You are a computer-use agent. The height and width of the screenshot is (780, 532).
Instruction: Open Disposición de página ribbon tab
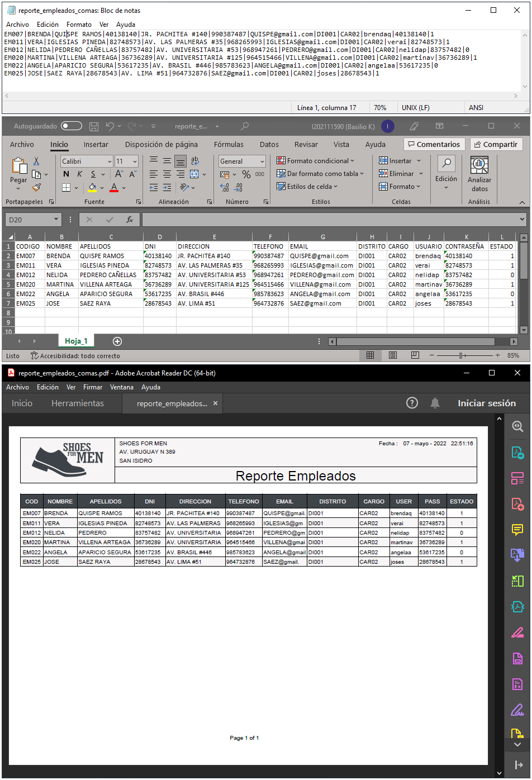click(161, 144)
